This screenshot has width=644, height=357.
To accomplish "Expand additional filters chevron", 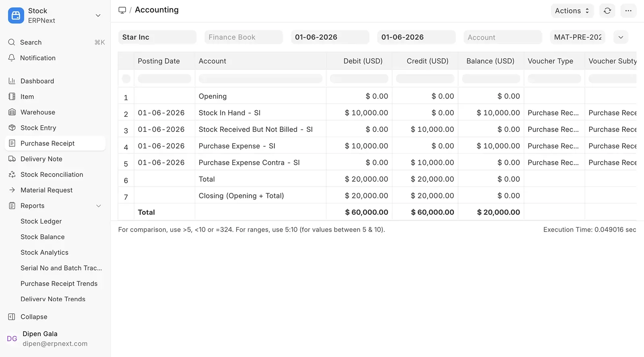I will point(621,37).
